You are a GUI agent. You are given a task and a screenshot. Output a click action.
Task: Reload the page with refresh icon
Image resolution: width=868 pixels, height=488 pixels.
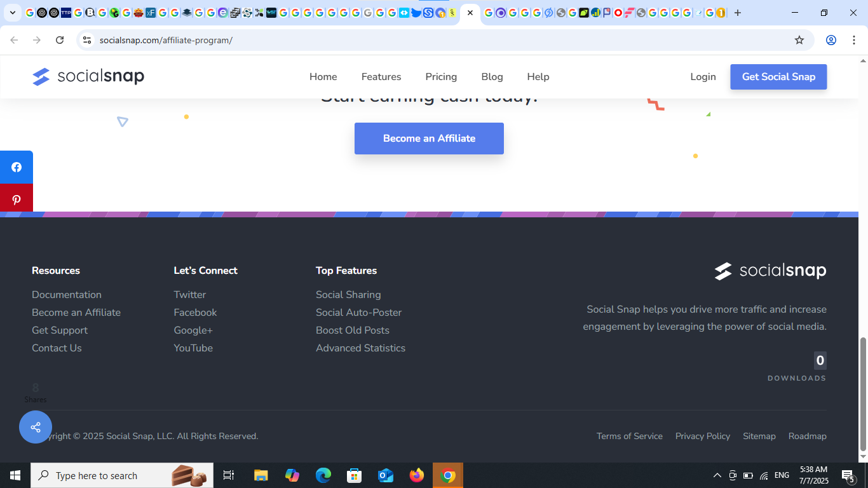click(60, 40)
